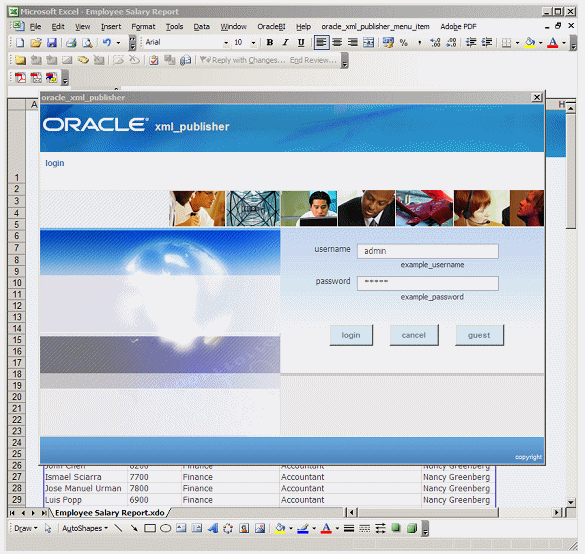The width and height of the screenshot is (585, 554).
Task: Click Insert WordArt icon
Action: click(x=213, y=528)
